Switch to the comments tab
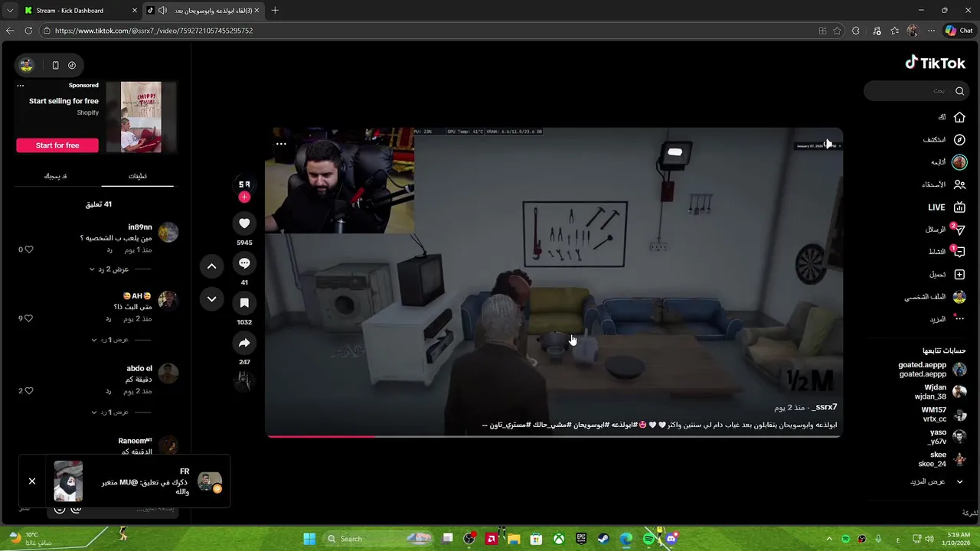 [x=138, y=176]
